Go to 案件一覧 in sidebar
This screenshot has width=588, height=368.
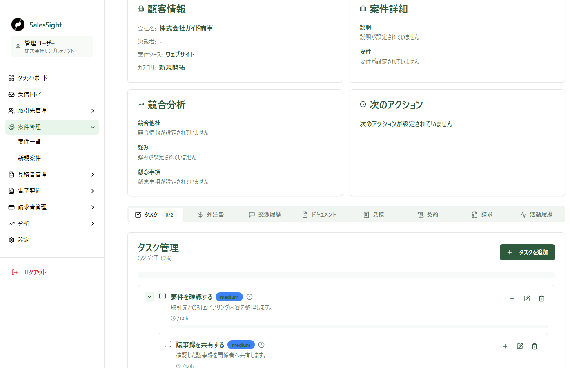pos(29,142)
